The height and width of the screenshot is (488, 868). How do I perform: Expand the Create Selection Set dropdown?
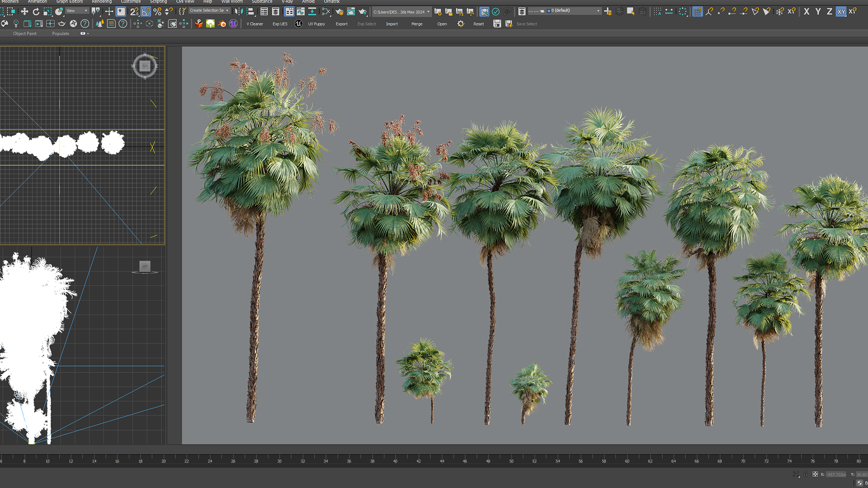(227, 10)
